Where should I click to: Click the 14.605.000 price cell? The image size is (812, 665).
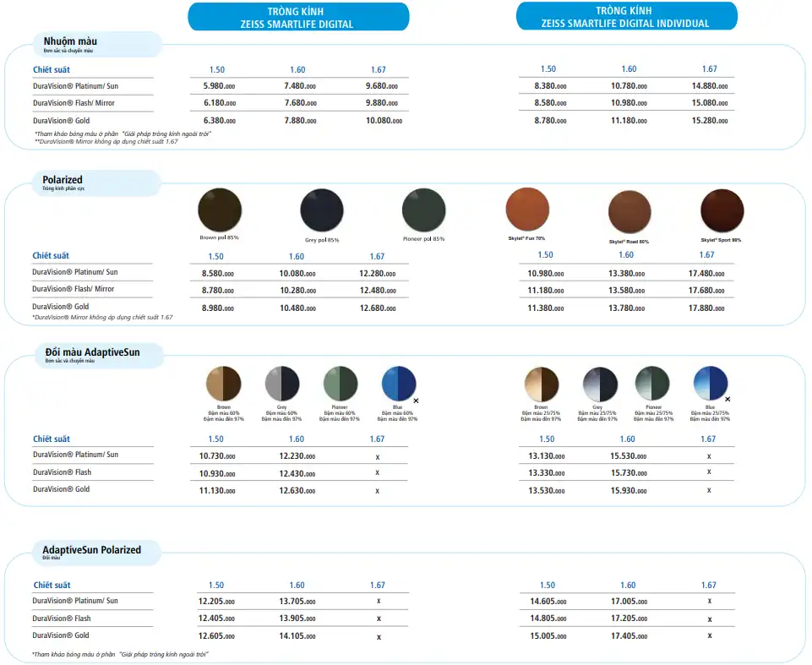point(548,602)
